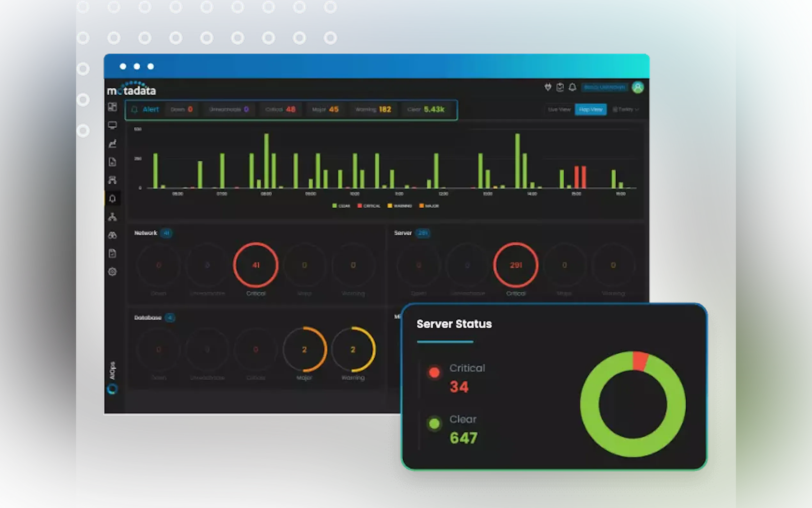Filter alerts by Warning 182
Image resolution: width=812 pixels, height=508 pixels.
point(373,109)
